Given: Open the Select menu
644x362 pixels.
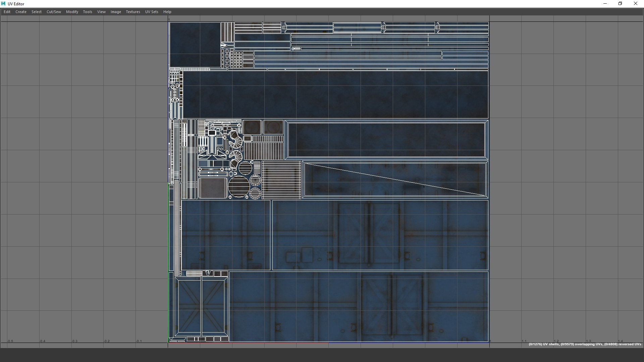Looking at the screenshot, I should click(x=37, y=12).
